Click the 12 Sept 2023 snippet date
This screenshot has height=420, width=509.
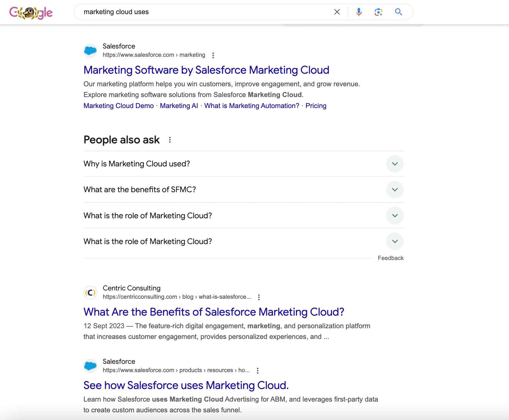point(104,326)
